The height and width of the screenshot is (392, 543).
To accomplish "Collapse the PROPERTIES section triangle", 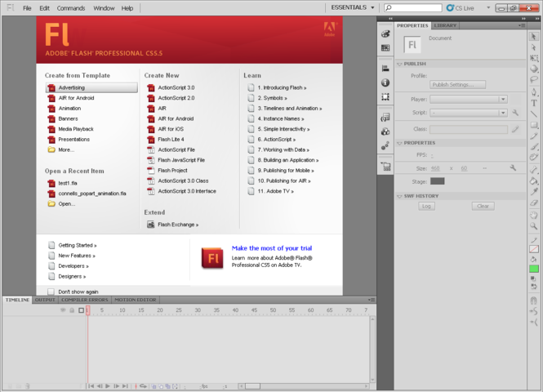I will click(399, 143).
